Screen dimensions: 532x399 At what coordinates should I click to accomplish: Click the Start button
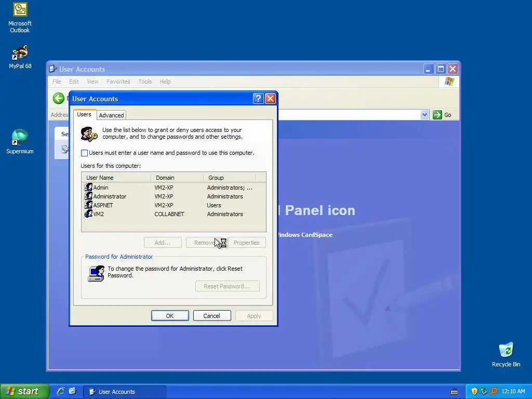24,391
